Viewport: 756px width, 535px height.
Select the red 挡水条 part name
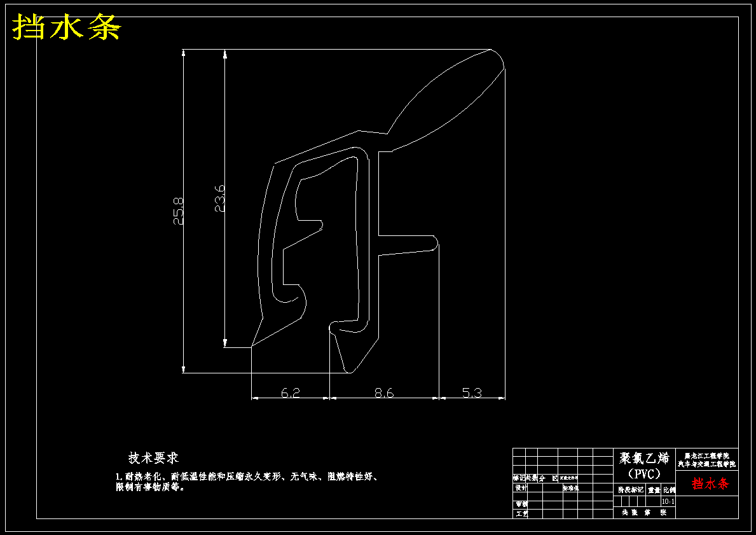(x=711, y=483)
